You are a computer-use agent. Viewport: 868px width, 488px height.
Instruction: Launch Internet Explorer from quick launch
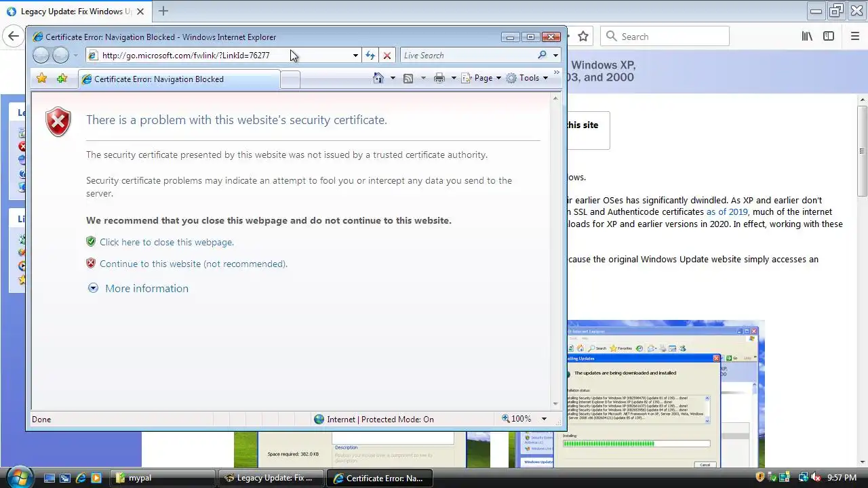pyautogui.click(x=81, y=478)
